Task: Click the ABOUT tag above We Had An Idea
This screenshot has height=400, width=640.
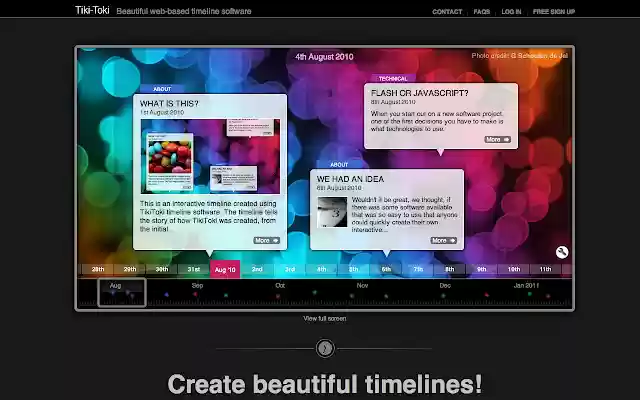Action: tap(339, 165)
